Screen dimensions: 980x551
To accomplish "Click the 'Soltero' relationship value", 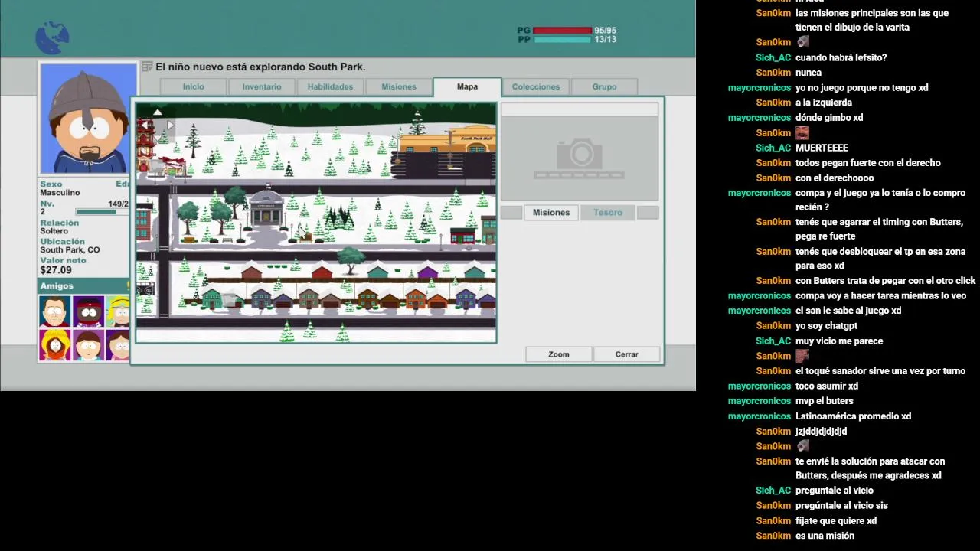I will tap(54, 231).
